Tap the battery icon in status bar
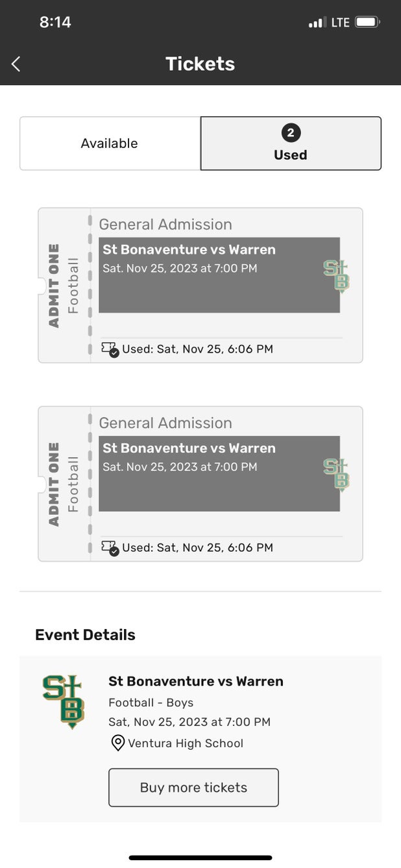Screen dimensions: 401x868 [367, 22]
